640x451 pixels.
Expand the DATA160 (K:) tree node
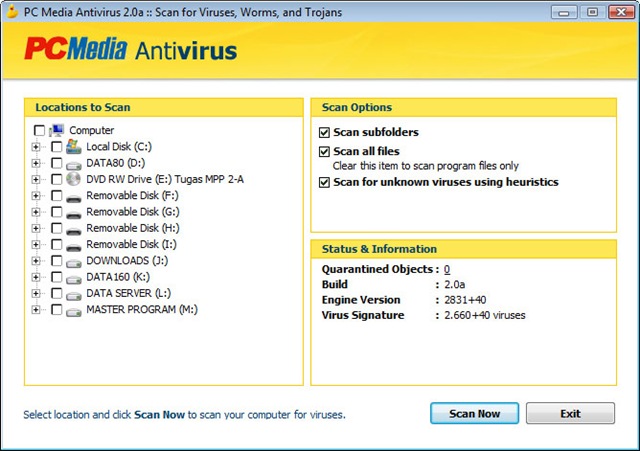click(x=36, y=277)
